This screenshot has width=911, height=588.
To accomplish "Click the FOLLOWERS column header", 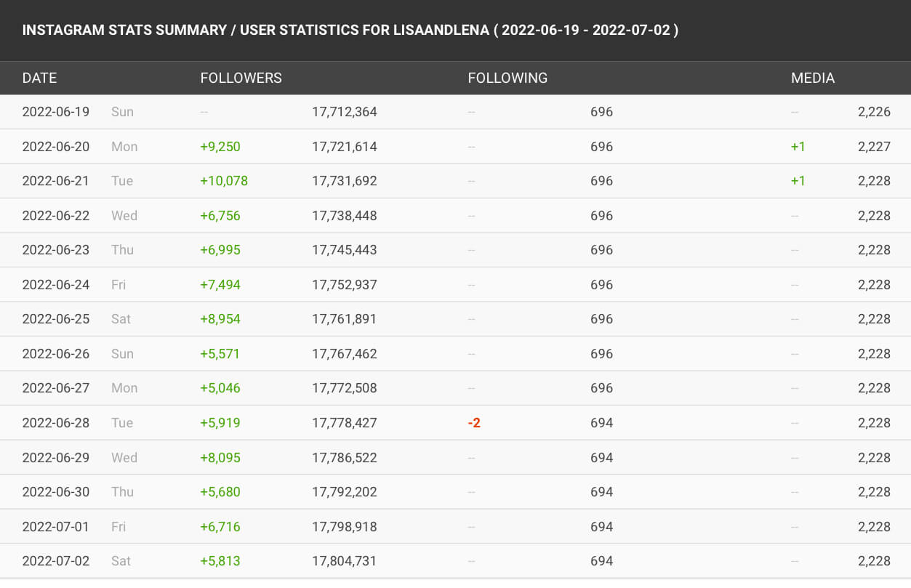I will click(241, 78).
